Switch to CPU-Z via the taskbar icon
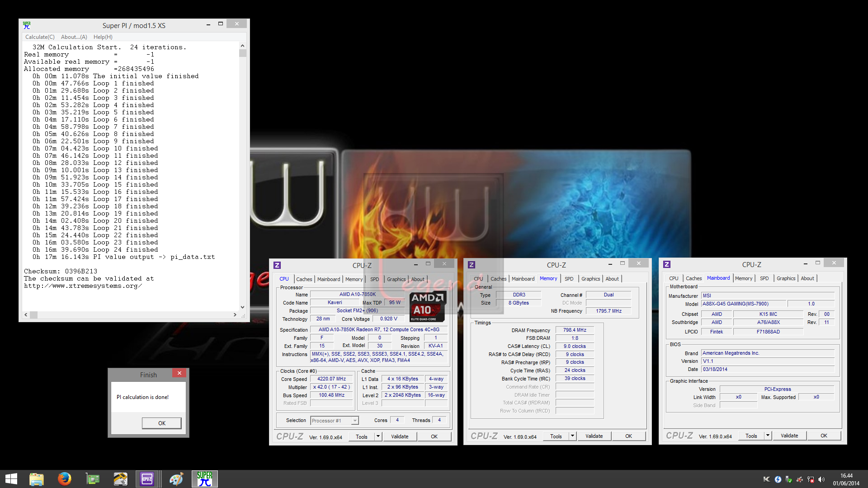 pyautogui.click(x=147, y=479)
